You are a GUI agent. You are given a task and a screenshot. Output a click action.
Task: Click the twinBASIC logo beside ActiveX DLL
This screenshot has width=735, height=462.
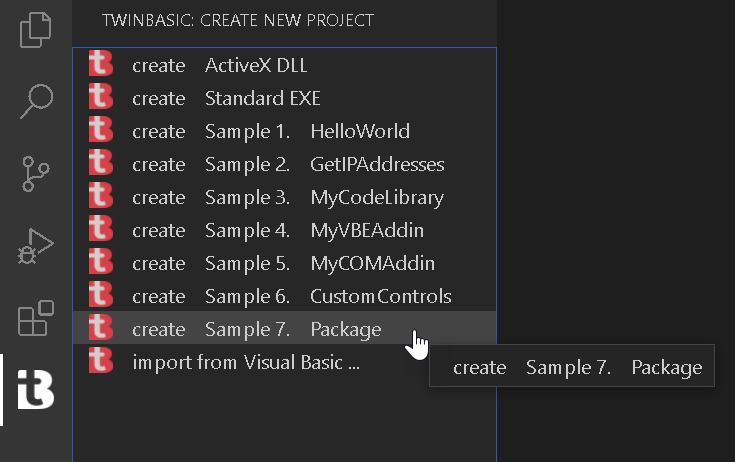coord(101,63)
